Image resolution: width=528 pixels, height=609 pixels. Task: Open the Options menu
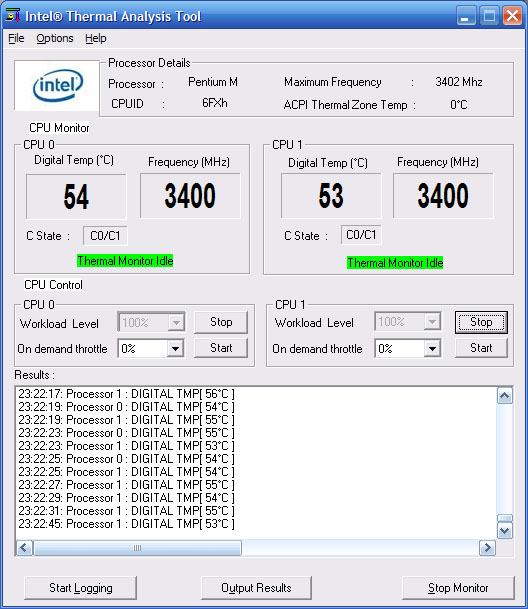pos(55,38)
